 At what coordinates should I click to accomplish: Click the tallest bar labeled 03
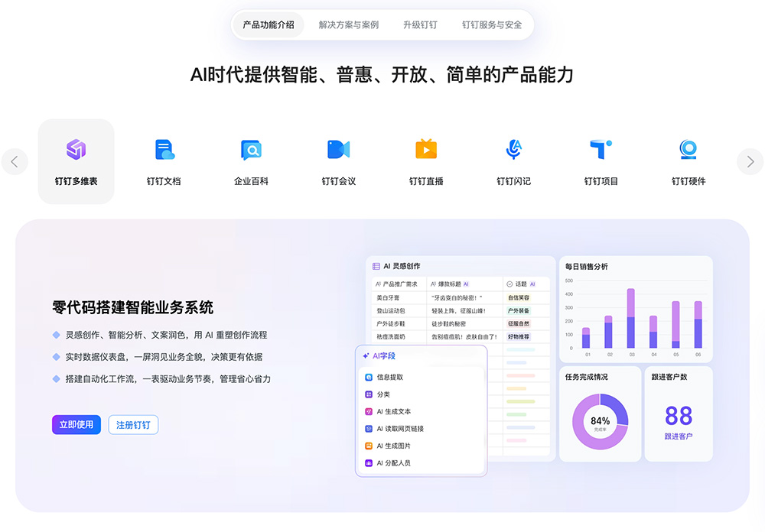[631, 318]
